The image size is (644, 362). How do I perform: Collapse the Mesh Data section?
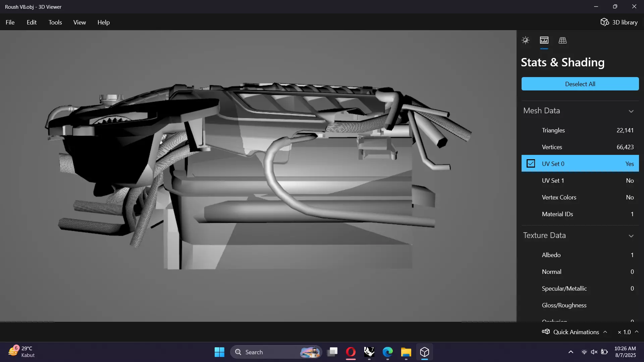[x=631, y=111]
